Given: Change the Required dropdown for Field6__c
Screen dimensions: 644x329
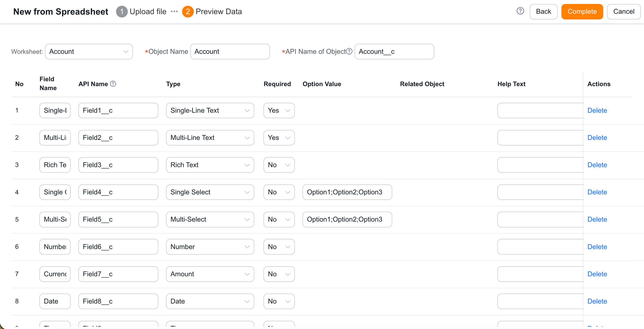Looking at the screenshot, I should pos(279,247).
